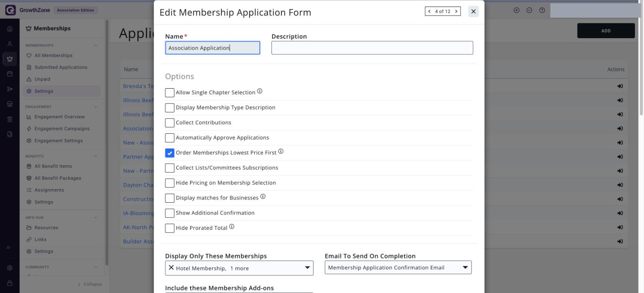Collapse the sidebar via Collapse button

pyautogui.click(x=90, y=284)
